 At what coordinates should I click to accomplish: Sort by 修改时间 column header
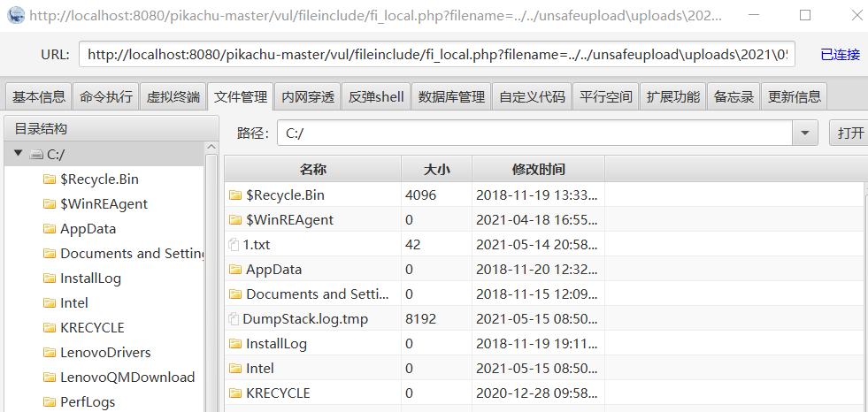point(538,169)
